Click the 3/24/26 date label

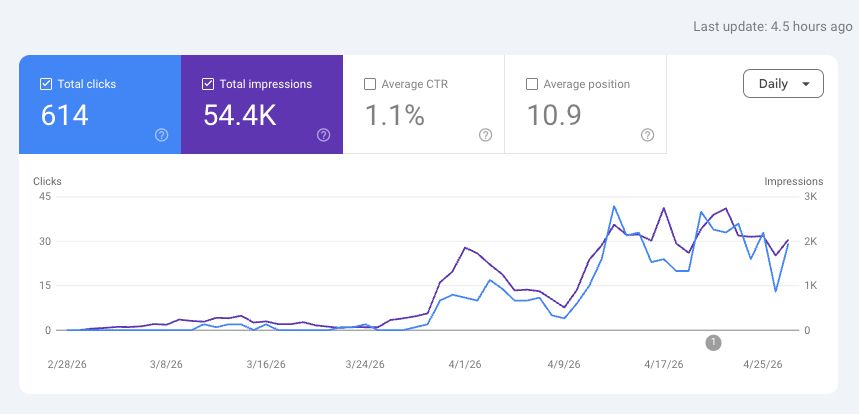click(365, 364)
